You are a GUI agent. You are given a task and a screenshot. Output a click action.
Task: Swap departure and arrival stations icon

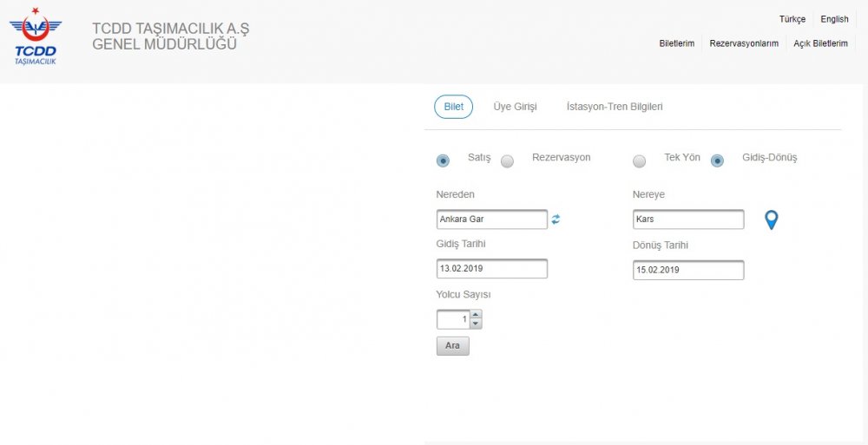coord(556,219)
